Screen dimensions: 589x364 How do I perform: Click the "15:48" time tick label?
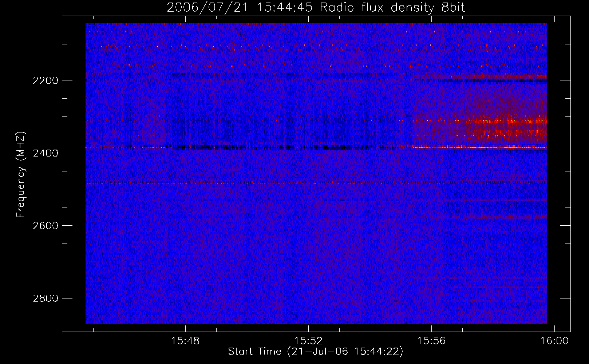(x=186, y=341)
